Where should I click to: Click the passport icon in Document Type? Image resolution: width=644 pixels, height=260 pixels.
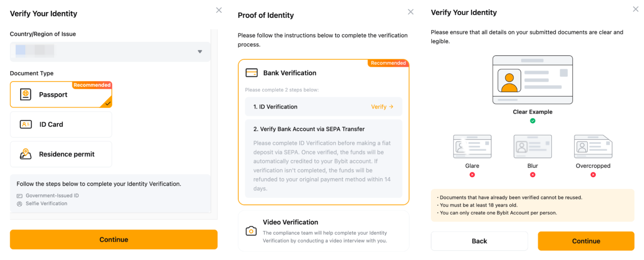tap(25, 95)
